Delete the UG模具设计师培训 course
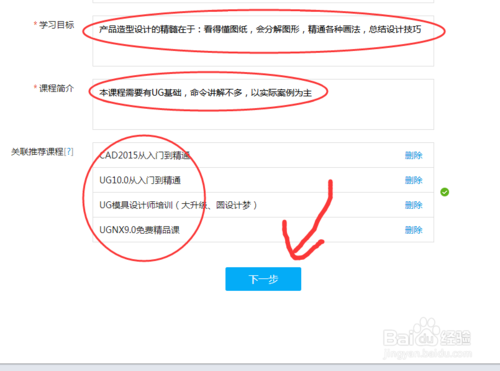This screenshot has width=500, height=371. (x=413, y=205)
